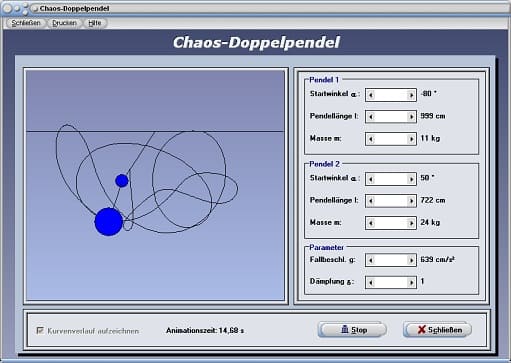Click the Fallbeschl. g slider track
The width and height of the screenshot is (511, 363).
391,260
